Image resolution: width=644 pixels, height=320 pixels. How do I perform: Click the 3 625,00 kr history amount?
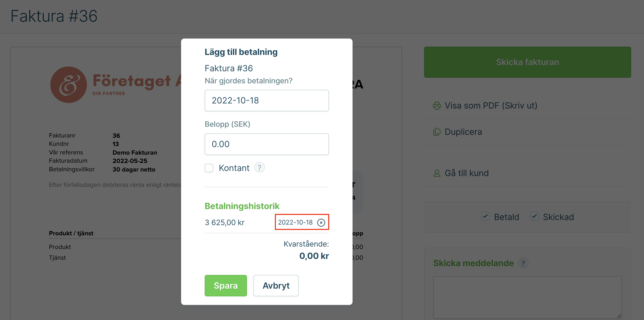(224, 222)
